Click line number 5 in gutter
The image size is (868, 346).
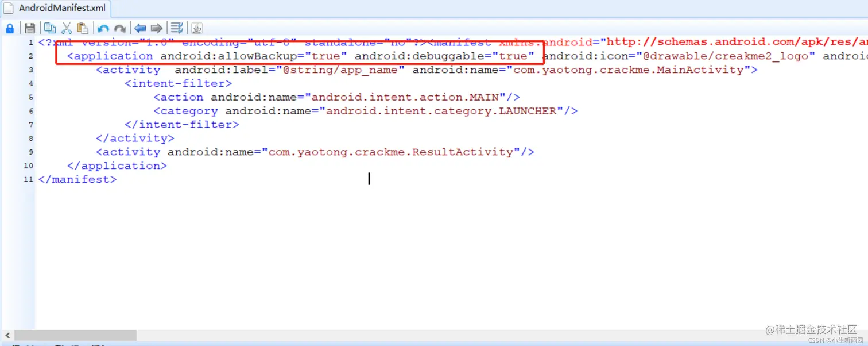coord(31,98)
